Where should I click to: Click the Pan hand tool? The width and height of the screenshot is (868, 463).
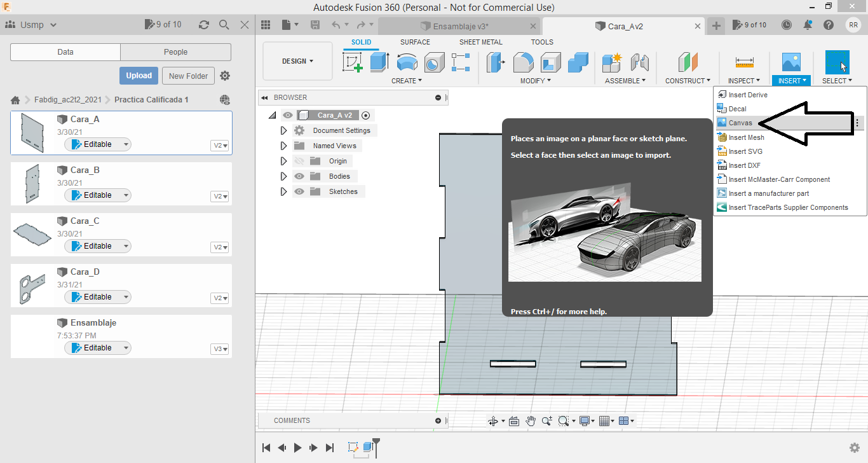pos(531,421)
